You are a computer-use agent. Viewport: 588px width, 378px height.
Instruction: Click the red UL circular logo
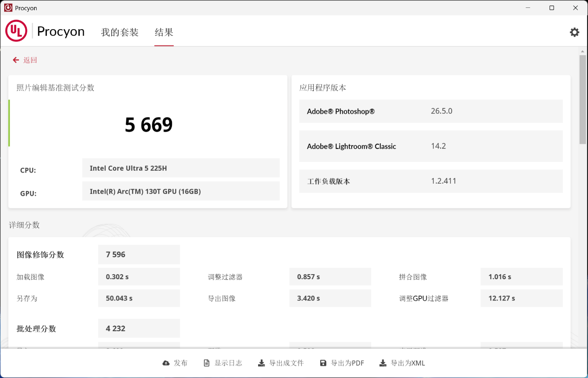(16, 31)
